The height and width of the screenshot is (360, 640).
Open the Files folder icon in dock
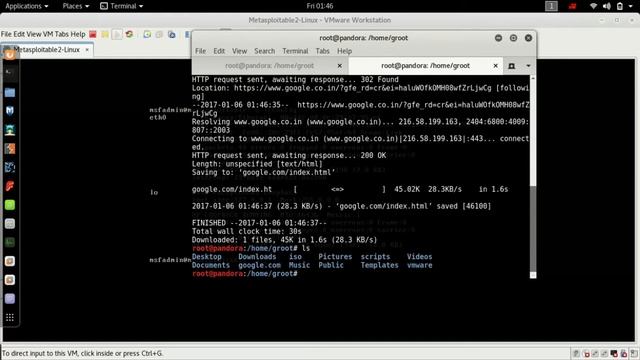click(x=10, y=93)
